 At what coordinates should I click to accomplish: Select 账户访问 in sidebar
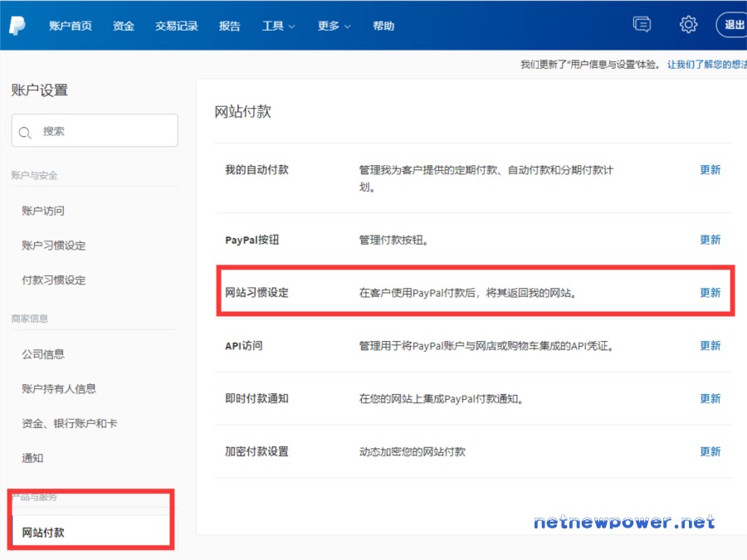43,211
